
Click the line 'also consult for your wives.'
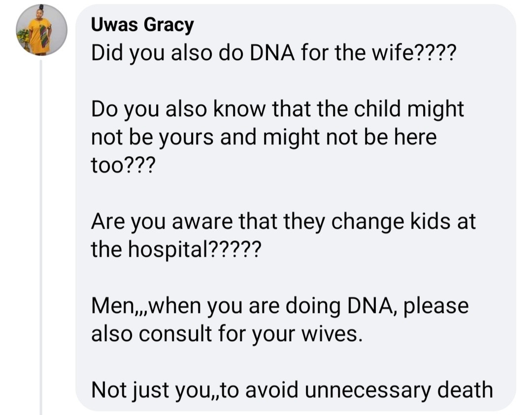227,334
